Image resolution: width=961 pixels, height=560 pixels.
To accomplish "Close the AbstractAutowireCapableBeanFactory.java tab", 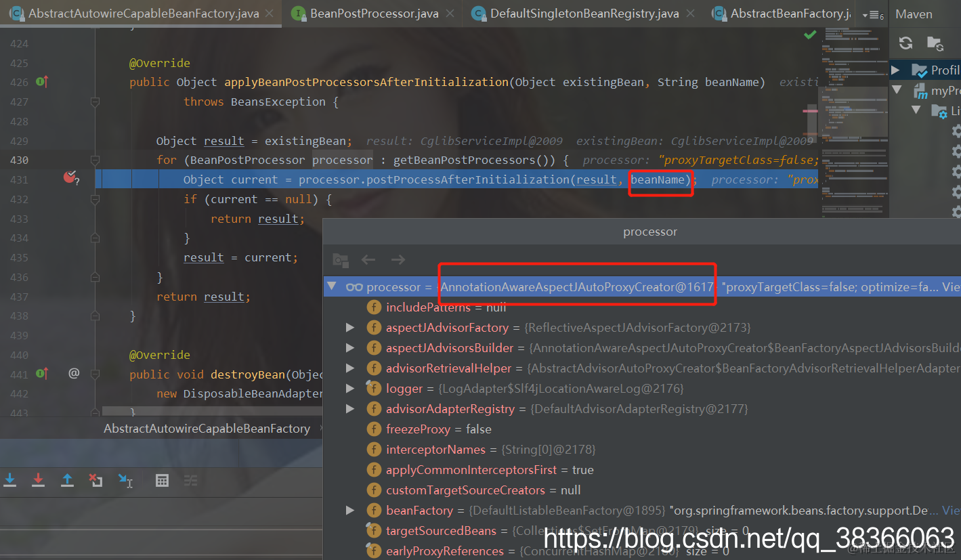I will coord(271,14).
